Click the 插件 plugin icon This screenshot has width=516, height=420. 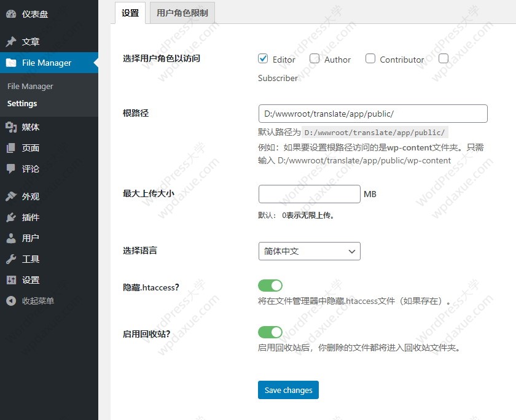(11, 217)
